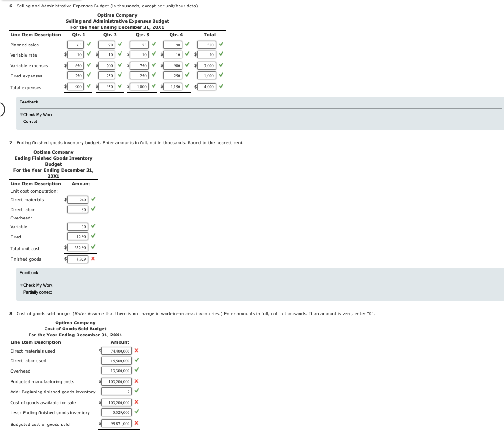Click the 'Feedback' heading under section 7
The height and width of the screenshot is (431, 504).
pos(29,273)
